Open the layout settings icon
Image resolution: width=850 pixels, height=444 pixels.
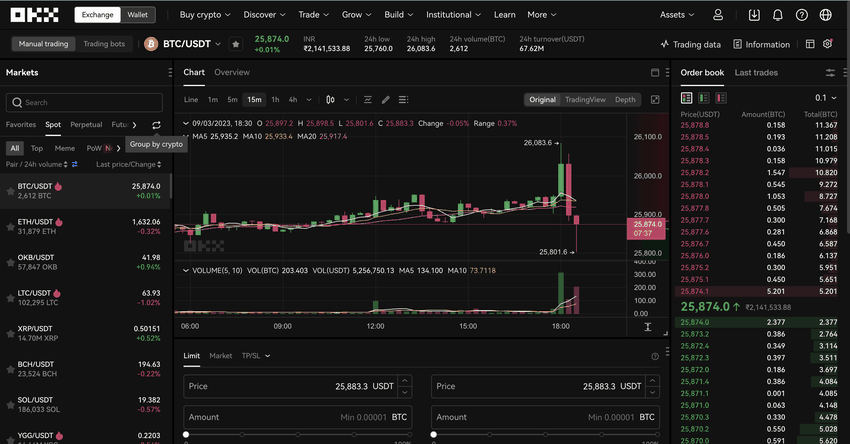[x=810, y=44]
